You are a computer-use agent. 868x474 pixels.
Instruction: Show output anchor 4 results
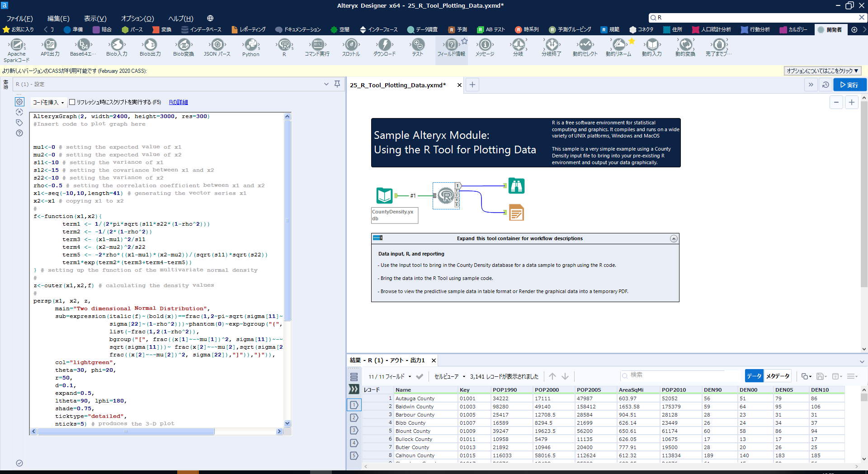(x=354, y=443)
